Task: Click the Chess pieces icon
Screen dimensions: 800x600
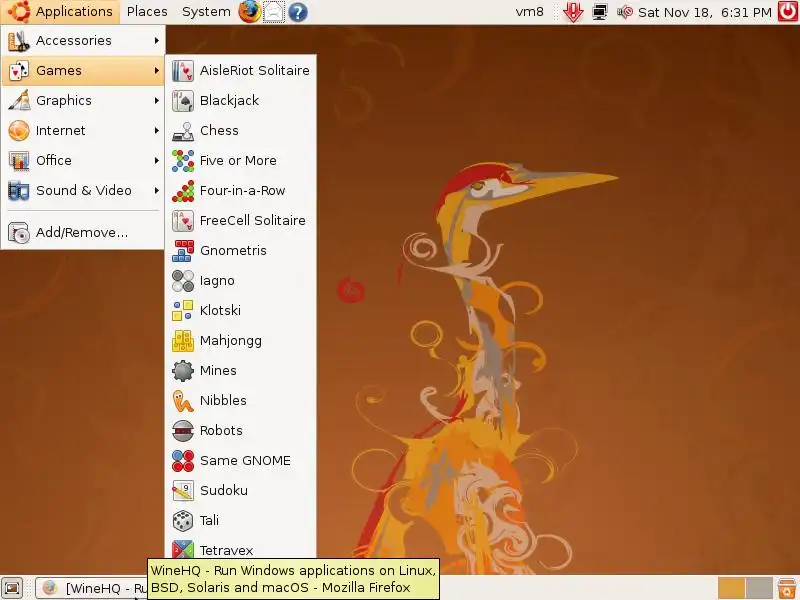Action: pyautogui.click(x=183, y=131)
